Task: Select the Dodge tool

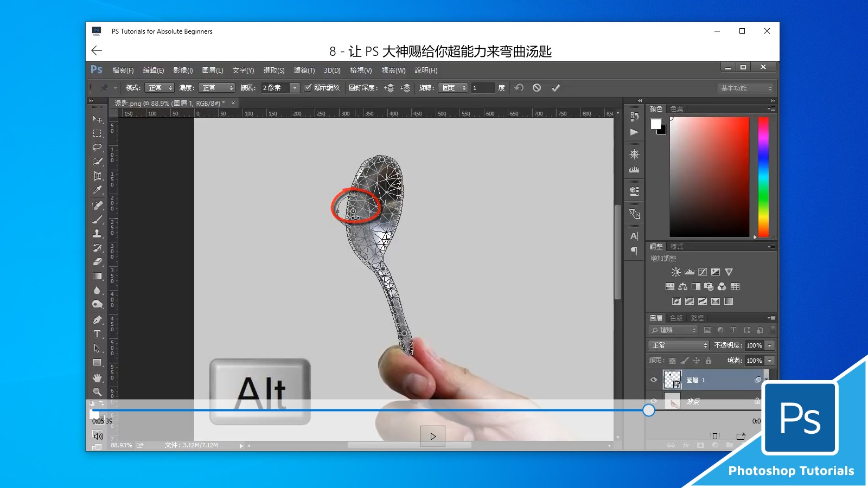Action: pyautogui.click(x=97, y=305)
